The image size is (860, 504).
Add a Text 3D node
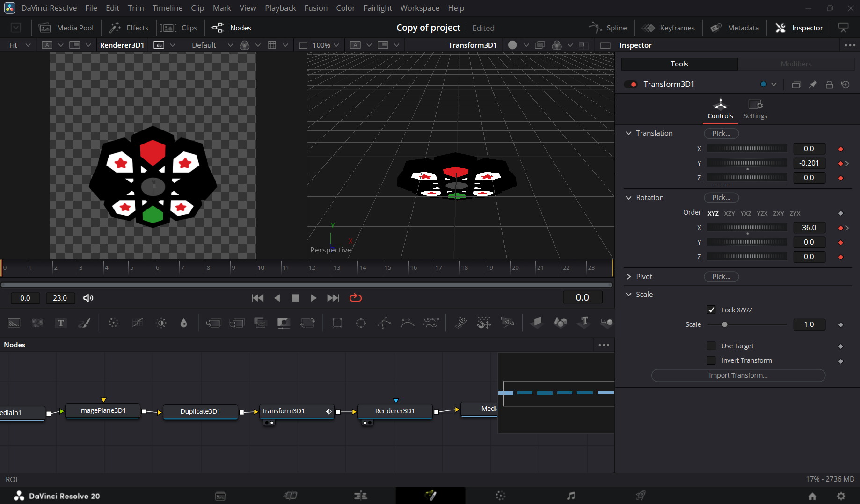click(x=584, y=322)
